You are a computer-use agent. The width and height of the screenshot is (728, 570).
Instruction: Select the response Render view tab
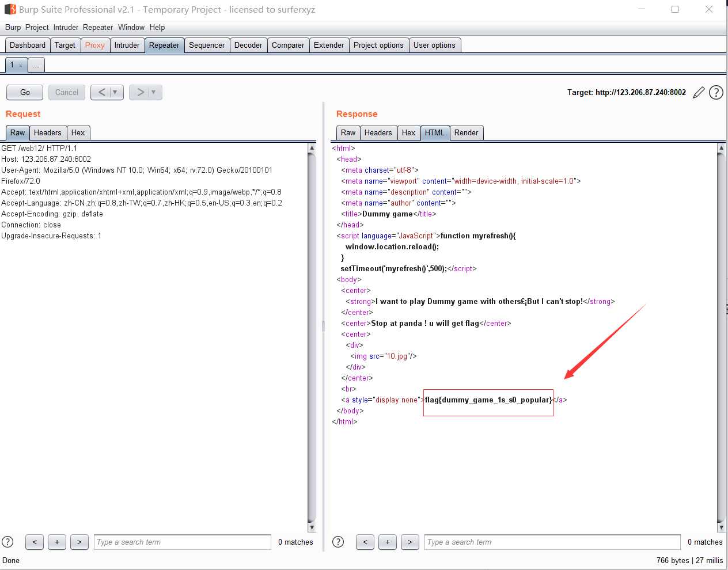pyautogui.click(x=466, y=132)
